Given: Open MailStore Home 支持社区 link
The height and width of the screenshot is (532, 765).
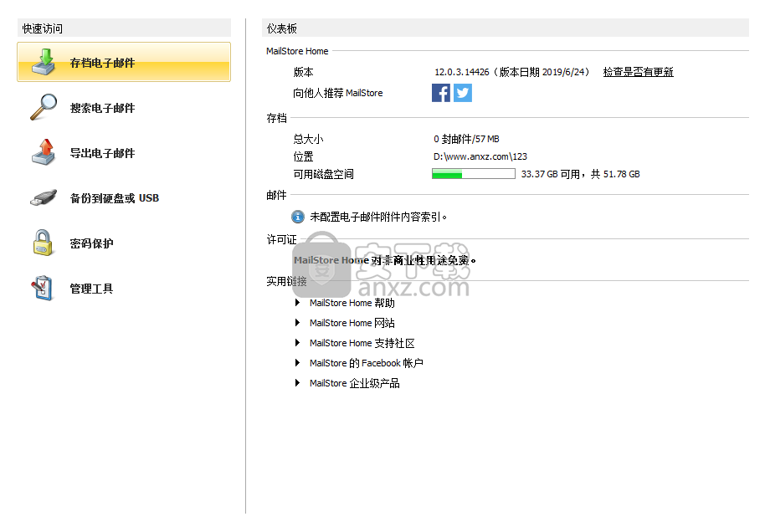Looking at the screenshot, I should tap(362, 343).
